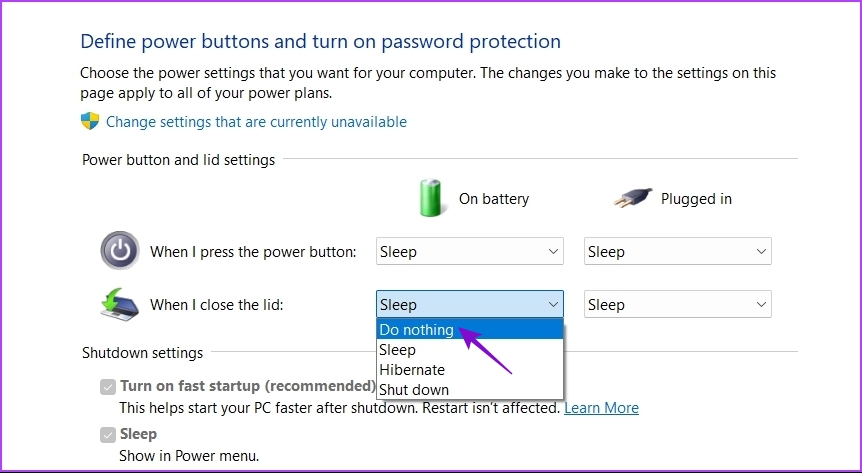Screen dimensions: 862x473
Task: Click the power plug icon
Action: tap(633, 198)
